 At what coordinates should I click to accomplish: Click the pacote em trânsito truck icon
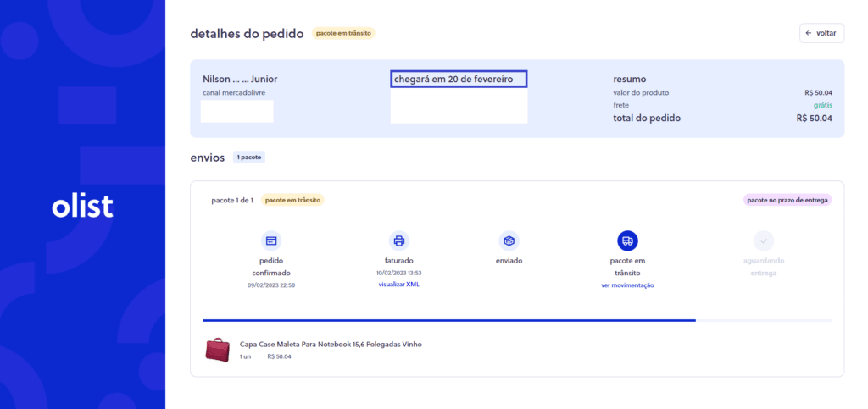[x=628, y=241]
